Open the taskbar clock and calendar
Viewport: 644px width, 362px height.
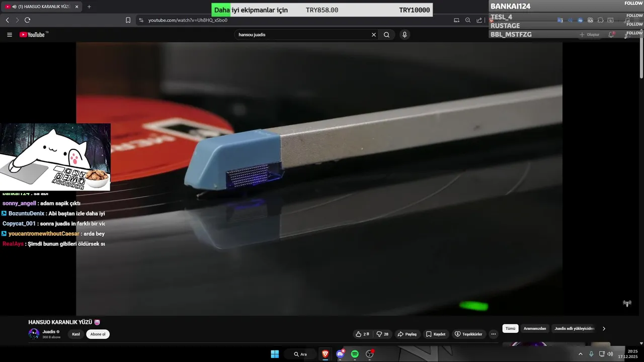[x=628, y=354]
